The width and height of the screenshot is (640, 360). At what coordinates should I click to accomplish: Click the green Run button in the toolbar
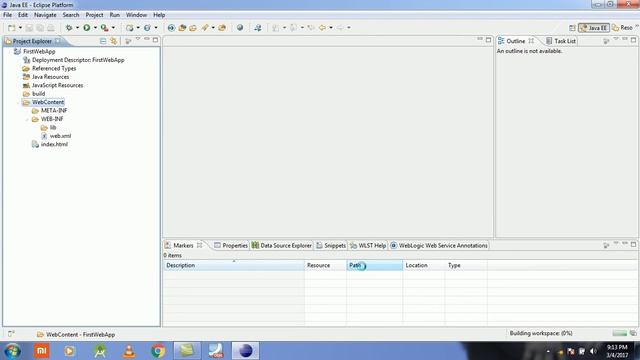click(x=87, y=28)
